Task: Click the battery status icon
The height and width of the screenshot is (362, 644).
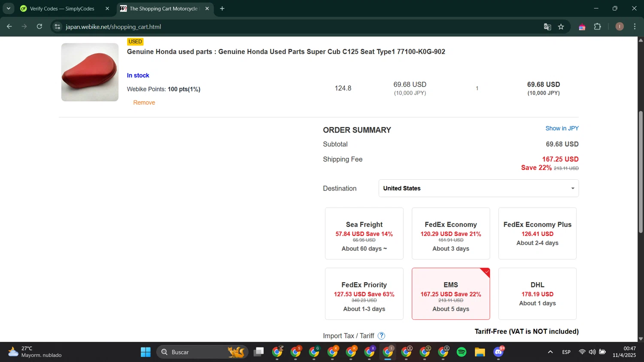Action: coord(602,352)
